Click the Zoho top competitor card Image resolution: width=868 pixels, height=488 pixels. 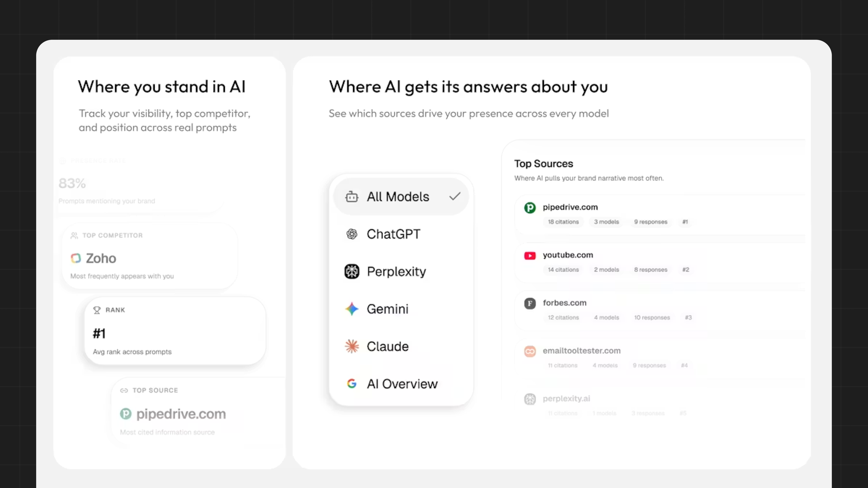[x=149, y=257]
